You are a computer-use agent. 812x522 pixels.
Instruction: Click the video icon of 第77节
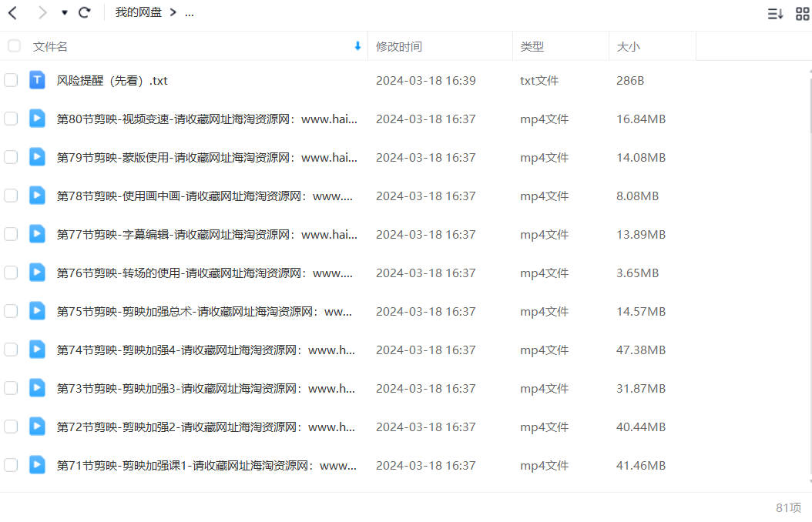[x=37, y=234]
